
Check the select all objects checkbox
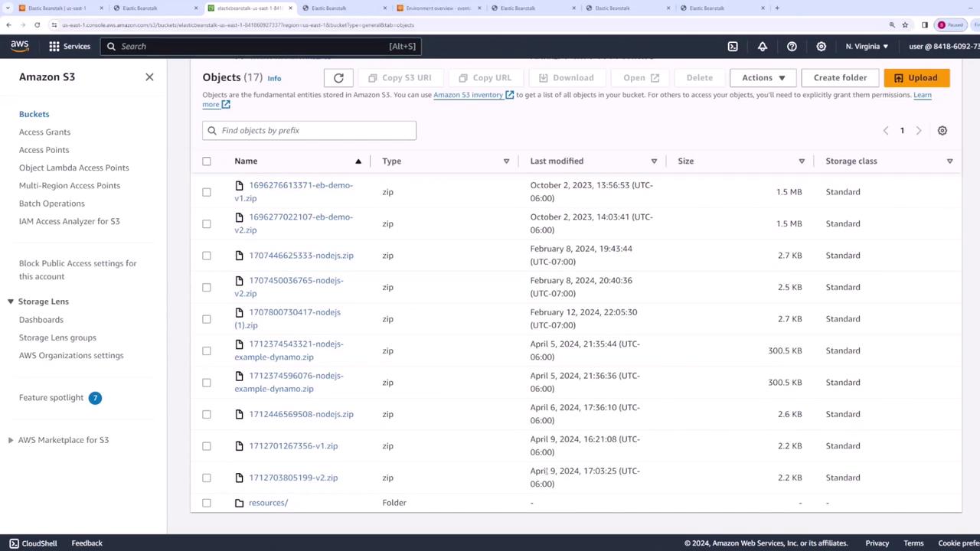pyautogui.click(x=207, y=161)
